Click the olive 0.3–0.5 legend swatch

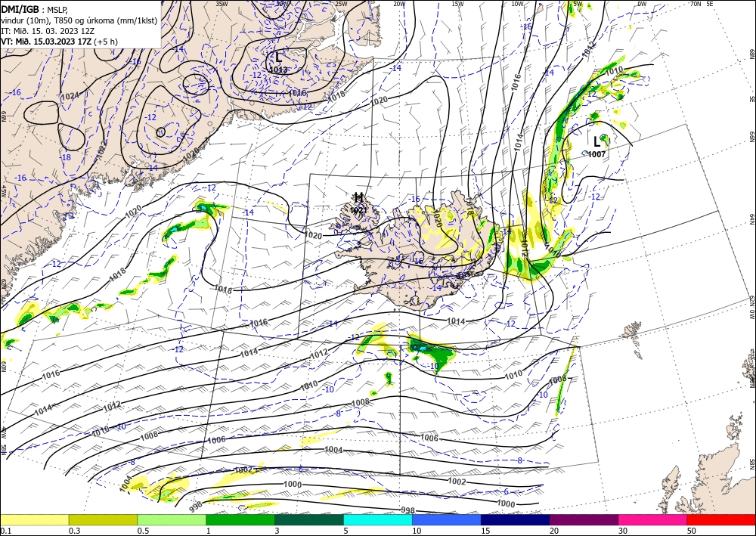coord(103,519)
